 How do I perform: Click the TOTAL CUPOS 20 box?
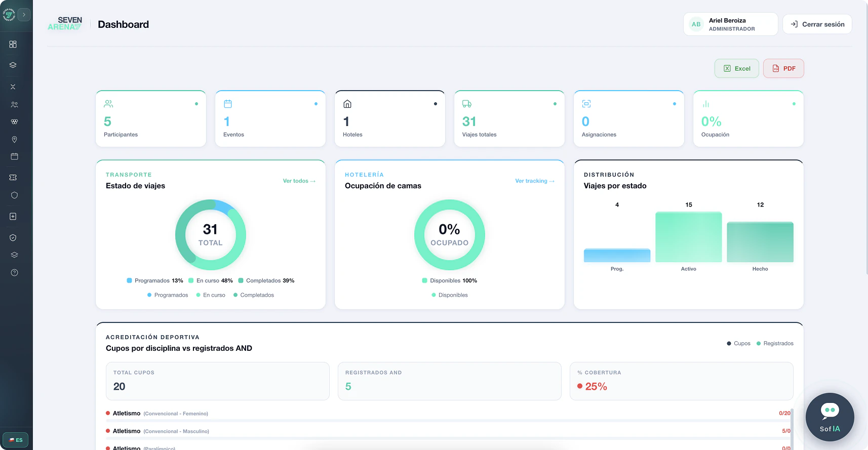point(218,381)
